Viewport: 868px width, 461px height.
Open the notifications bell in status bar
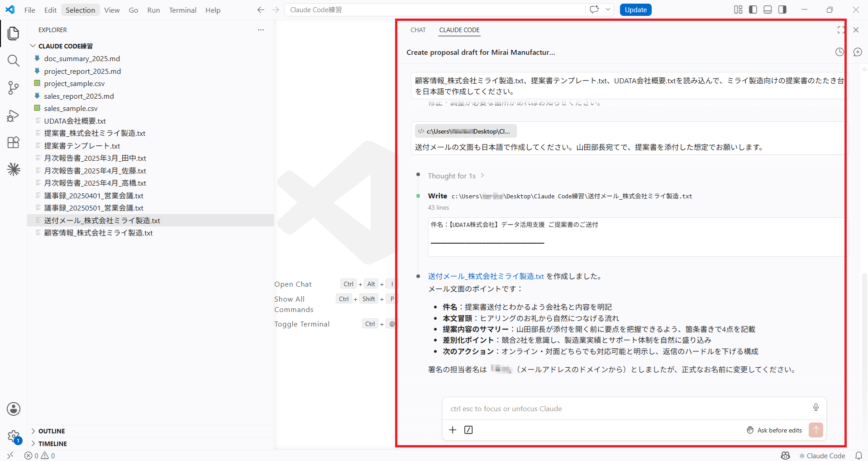(x=858, y=456)
